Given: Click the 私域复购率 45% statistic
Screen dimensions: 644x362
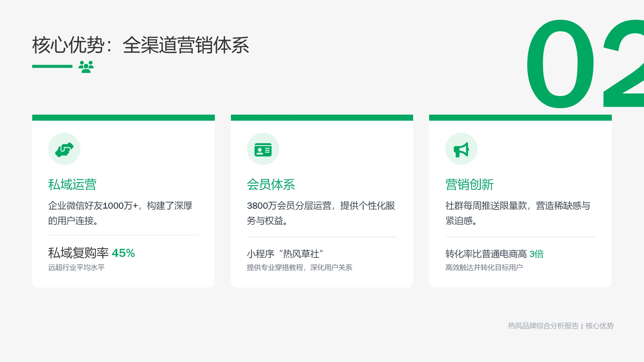Looking at the screenshot, I should [92, 253].
